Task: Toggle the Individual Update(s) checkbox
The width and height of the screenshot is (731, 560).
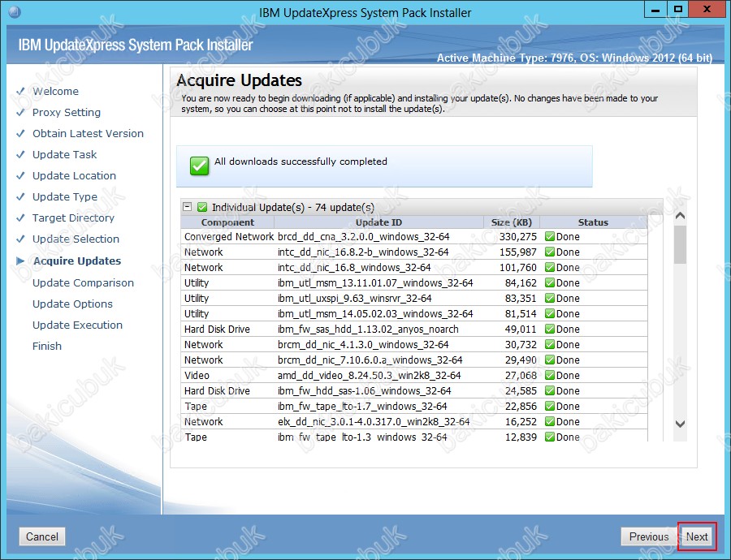Action: tap(202, 206)
